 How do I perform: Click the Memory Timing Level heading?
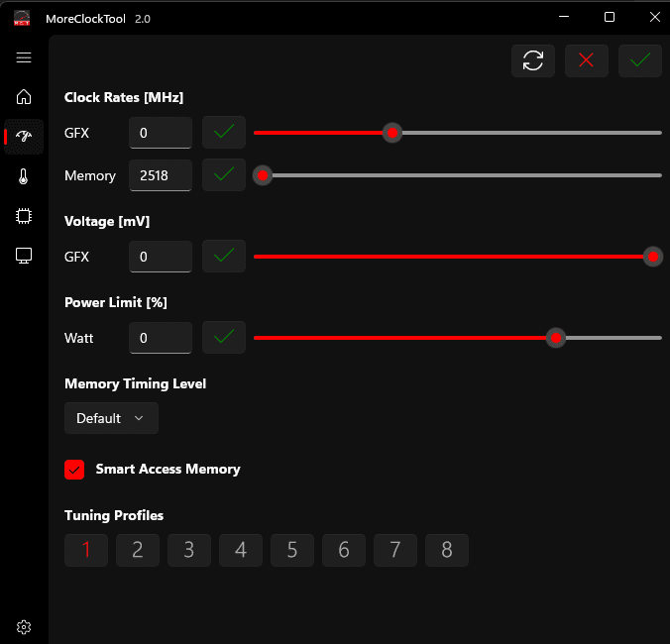[136, 383]
